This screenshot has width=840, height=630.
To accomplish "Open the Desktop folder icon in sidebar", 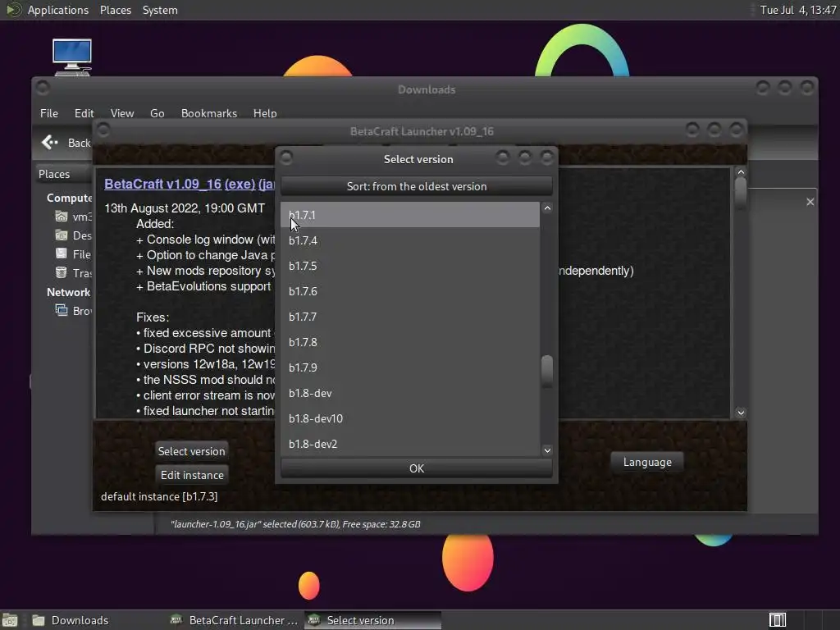I will (x=62, y=235).
